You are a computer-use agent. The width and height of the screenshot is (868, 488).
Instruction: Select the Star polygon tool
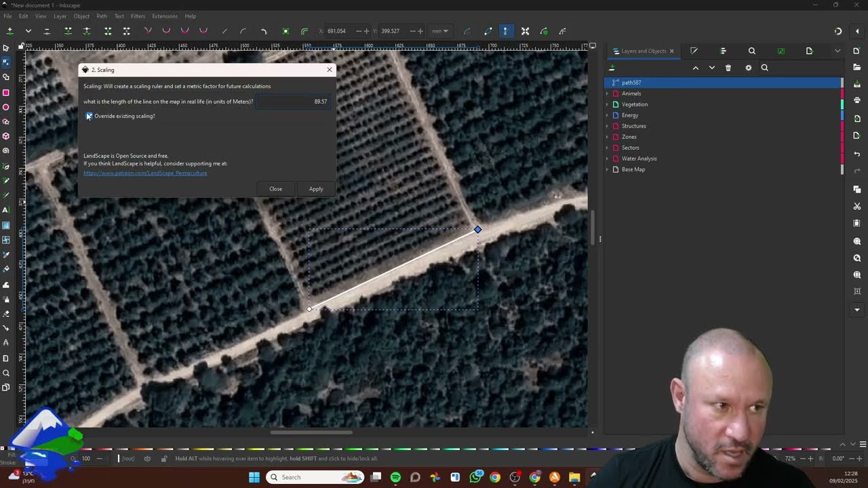6,122
